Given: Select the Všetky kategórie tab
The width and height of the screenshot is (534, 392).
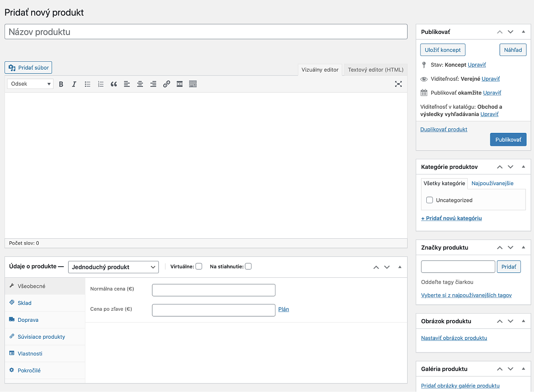Looking at the screenshot, I should pos(445,183).
